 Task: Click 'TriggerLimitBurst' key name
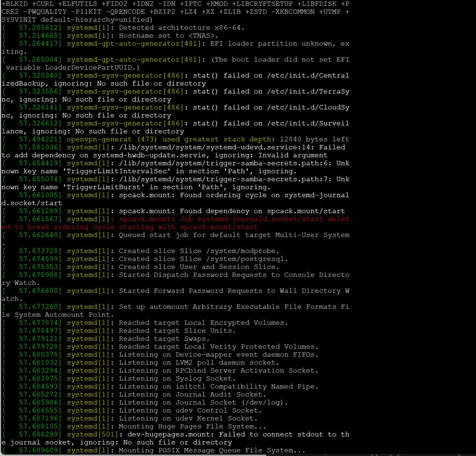[x=104, y=187]
